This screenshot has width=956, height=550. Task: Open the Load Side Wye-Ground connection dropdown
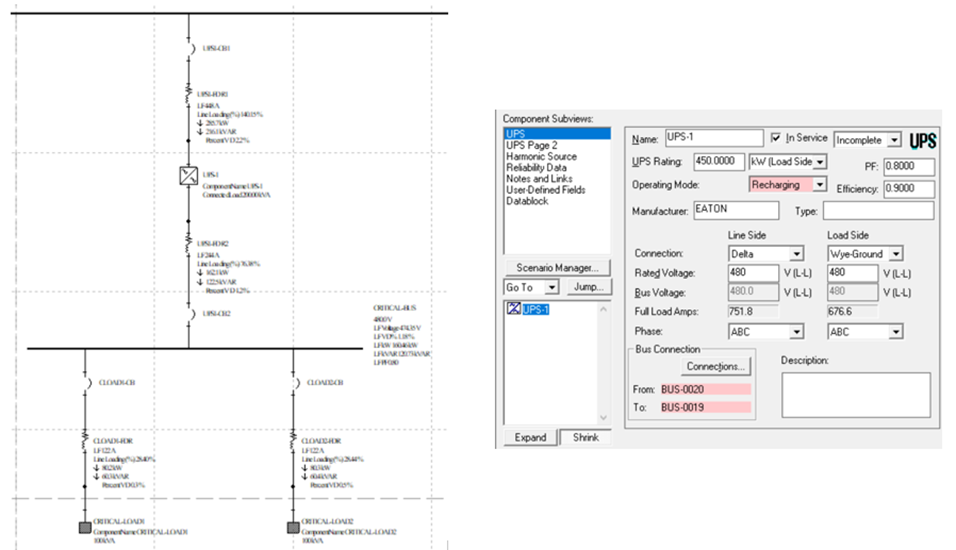point(895,254)
